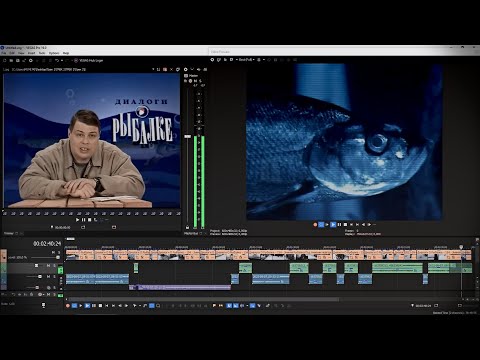Toggle timeline Loop Playback

click(x=74, y=306)
